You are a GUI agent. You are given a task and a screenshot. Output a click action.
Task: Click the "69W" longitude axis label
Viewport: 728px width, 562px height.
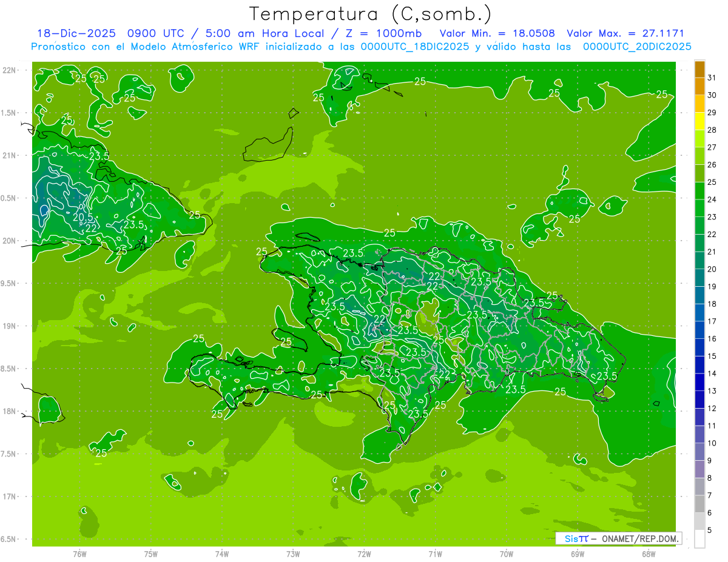click(578, 554)
